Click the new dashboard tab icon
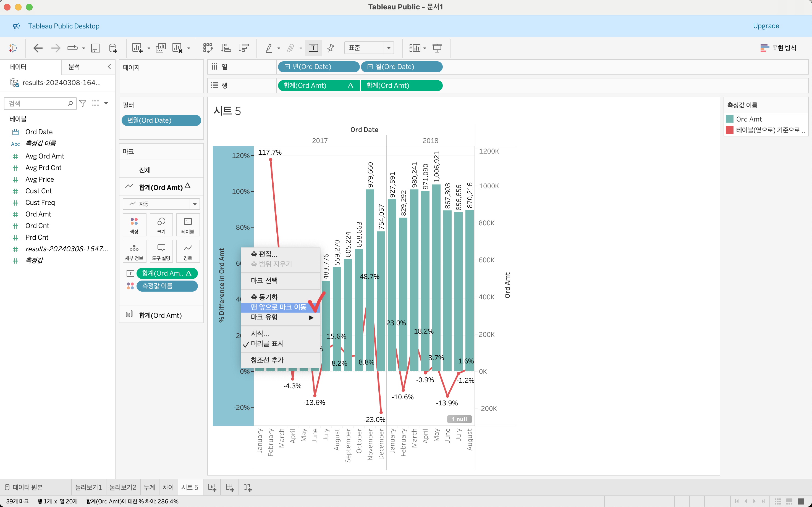 point(229,487)
